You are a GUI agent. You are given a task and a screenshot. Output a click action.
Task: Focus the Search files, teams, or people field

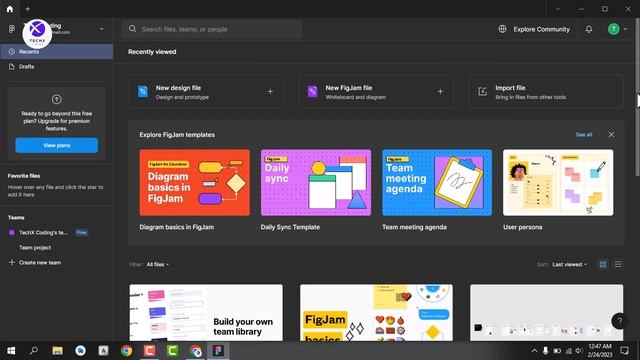tap(212, 29)
